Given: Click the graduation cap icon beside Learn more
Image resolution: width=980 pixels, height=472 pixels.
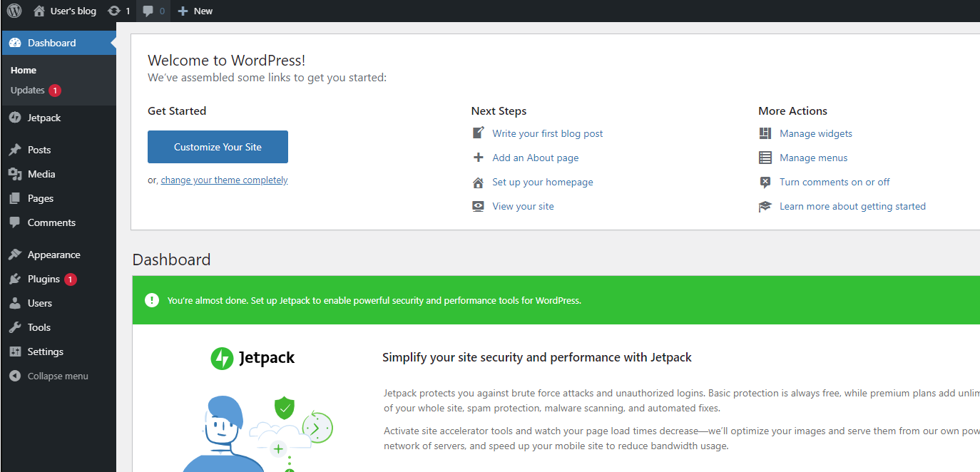Looking at the screenshot, I should [765, 206].
